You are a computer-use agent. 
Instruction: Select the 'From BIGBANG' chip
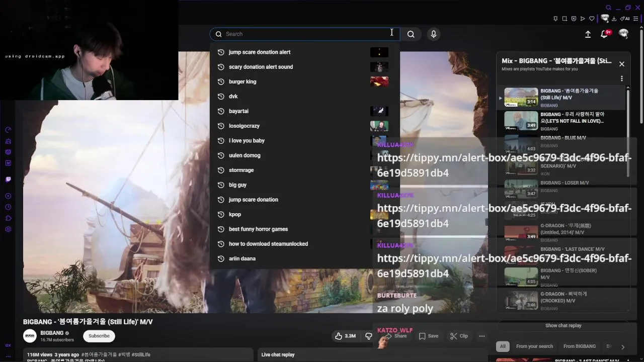click(580, 346)
